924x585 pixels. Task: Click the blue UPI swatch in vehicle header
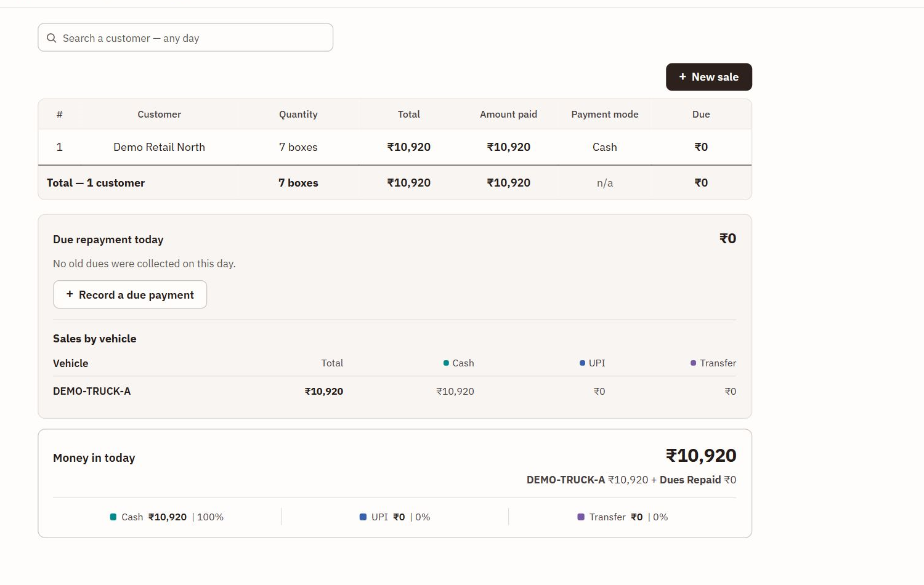pos(582,363)
